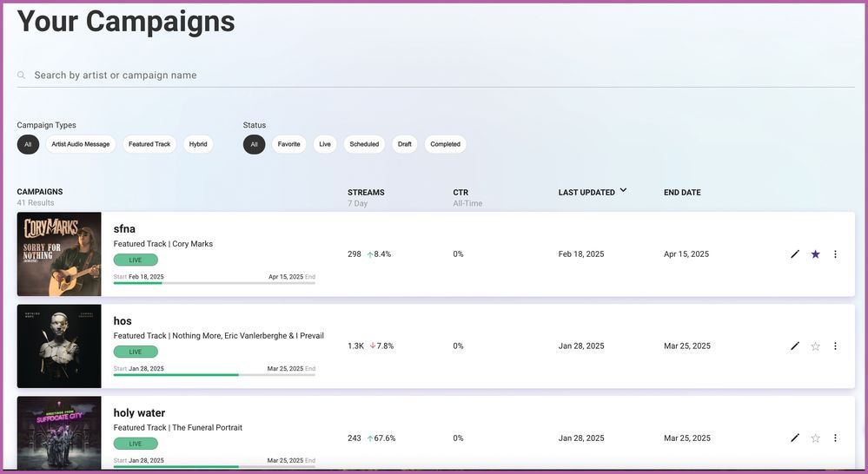868x474 pixels.
Task: Show only Completed status campaigns
Action: click(x=445, y=144)
